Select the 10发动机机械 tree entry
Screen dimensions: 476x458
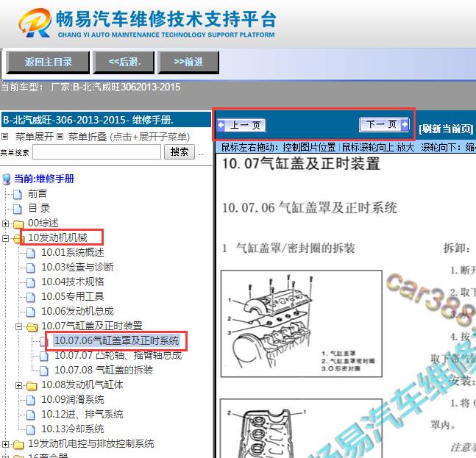(x=57, y=237)
